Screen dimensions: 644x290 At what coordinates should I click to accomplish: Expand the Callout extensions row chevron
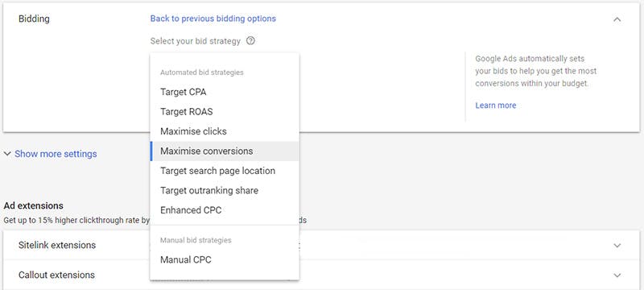pos(617,275)
